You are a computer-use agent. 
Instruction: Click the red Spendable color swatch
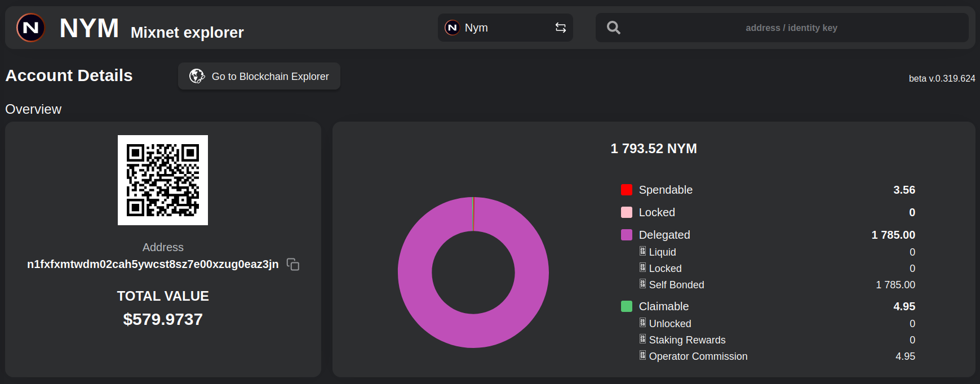626,190
